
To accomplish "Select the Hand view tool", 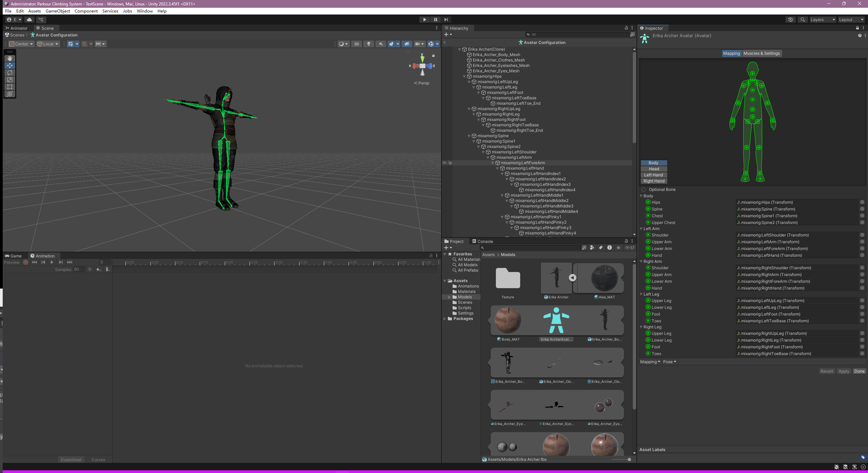I will click(10, 58).
